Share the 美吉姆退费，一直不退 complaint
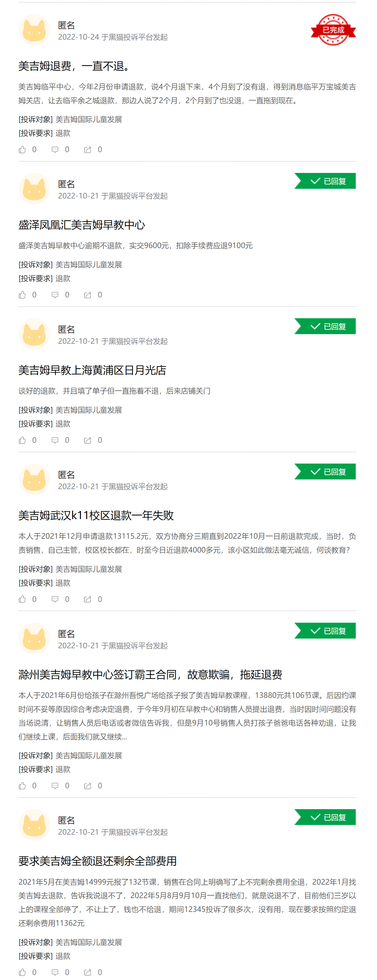Viewport: 377px width, 980px height. 88,149
